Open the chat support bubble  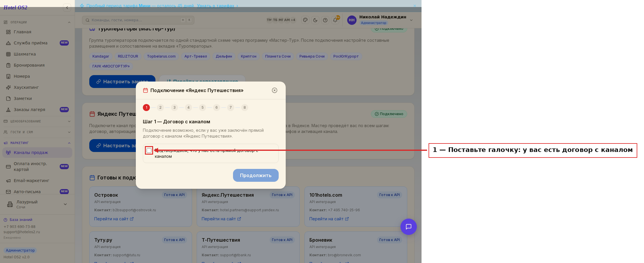pos(408,227)
